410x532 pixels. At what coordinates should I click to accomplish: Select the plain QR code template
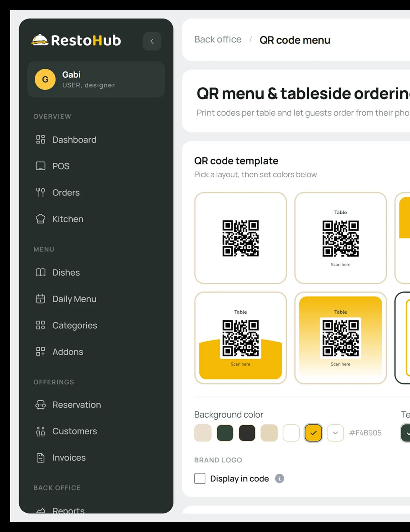241,238
